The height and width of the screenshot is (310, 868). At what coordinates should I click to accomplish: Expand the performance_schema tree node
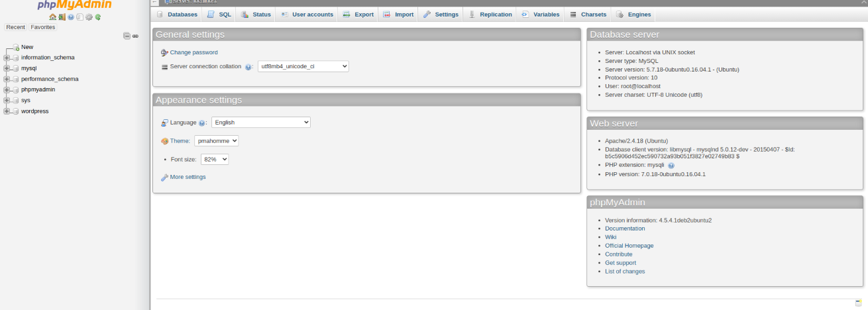tap(7, 79)
